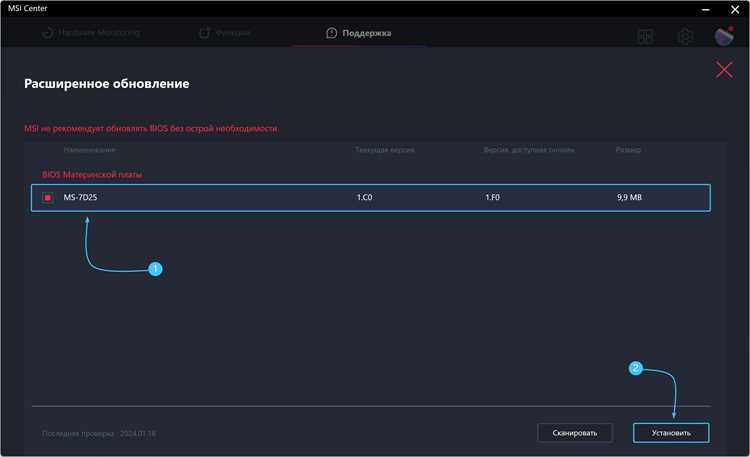Click the Функции tab icon
Screen dimensions: 750x457
pyautogui.click(x=205, y=33)
